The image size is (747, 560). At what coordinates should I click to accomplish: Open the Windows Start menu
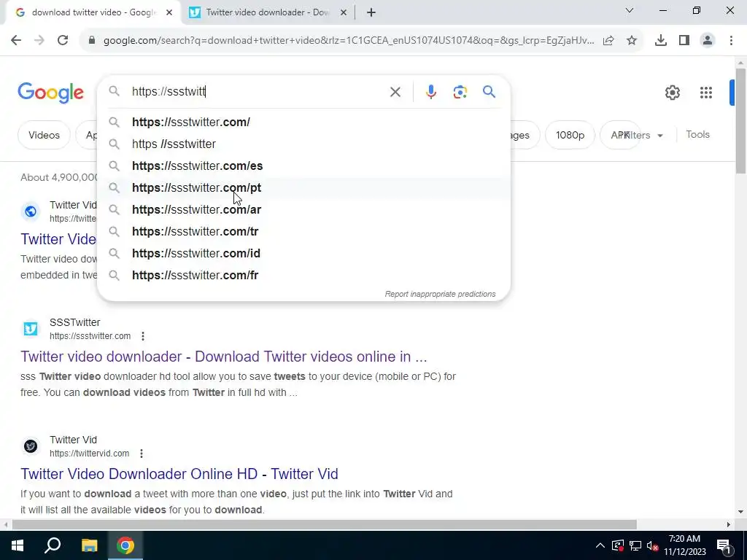click(x=18, y=545)
